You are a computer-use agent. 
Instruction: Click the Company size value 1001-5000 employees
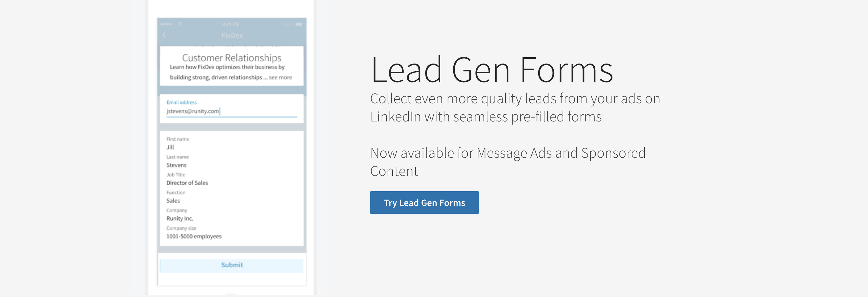[194, 237]
